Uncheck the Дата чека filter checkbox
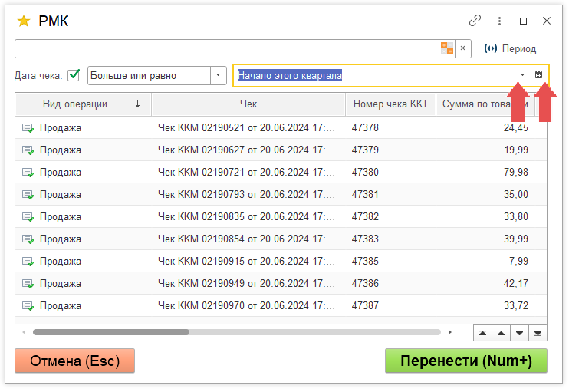The width and height of the screenshot is (569, 392). (74, 75)
